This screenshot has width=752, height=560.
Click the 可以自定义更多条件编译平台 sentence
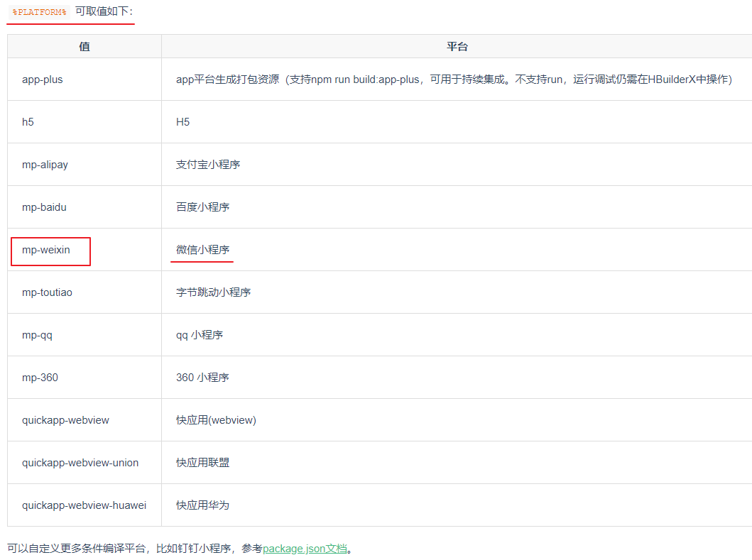click(x=180, y=549)
